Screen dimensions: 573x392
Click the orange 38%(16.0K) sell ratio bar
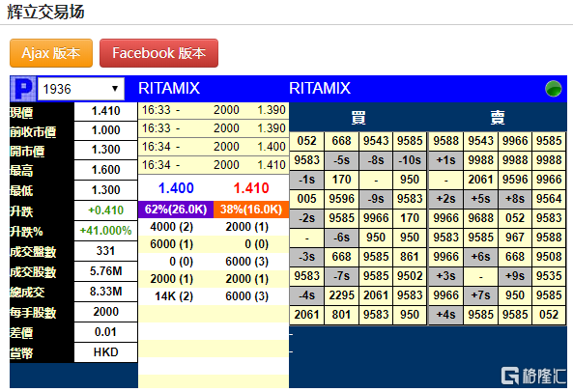251,210
